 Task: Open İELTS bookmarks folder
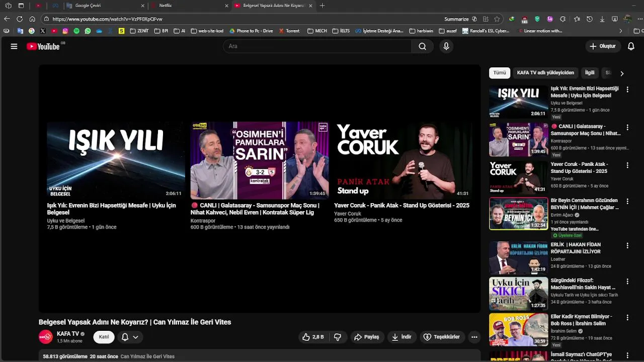341,31
